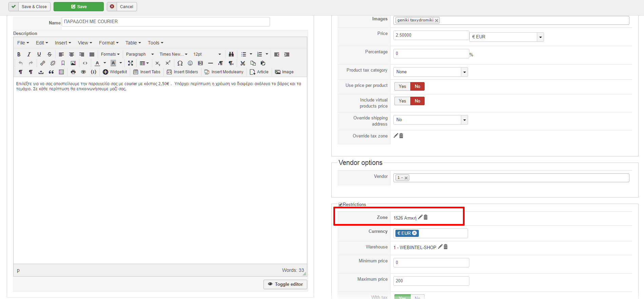Insert a horizontal line
This screenshot has height=299, width=644.
211,63
